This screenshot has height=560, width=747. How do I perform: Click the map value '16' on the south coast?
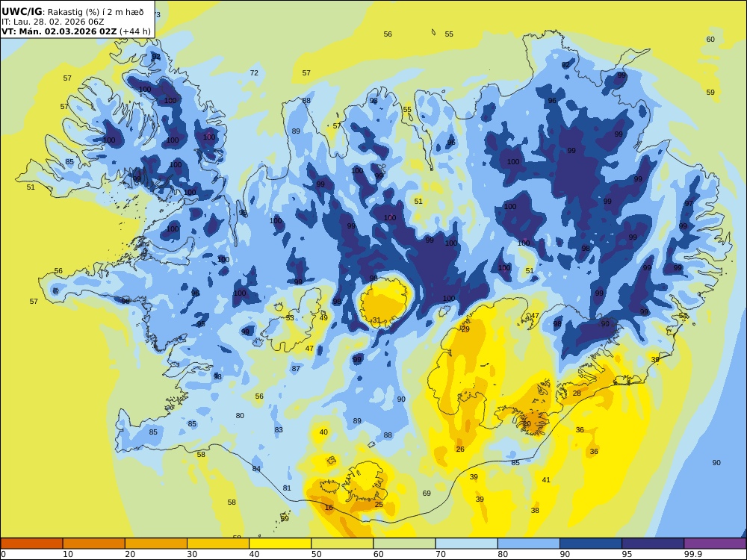tap(329, 508)
